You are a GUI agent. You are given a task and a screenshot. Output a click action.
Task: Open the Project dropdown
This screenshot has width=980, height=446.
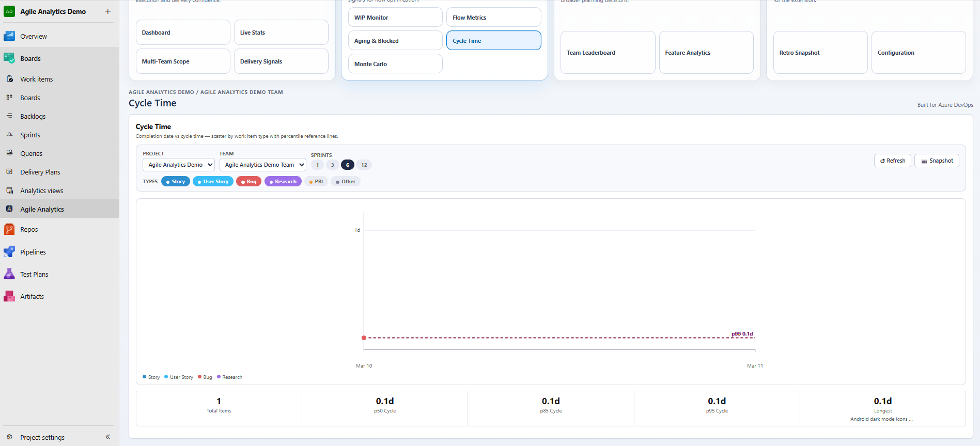(179, 165)
